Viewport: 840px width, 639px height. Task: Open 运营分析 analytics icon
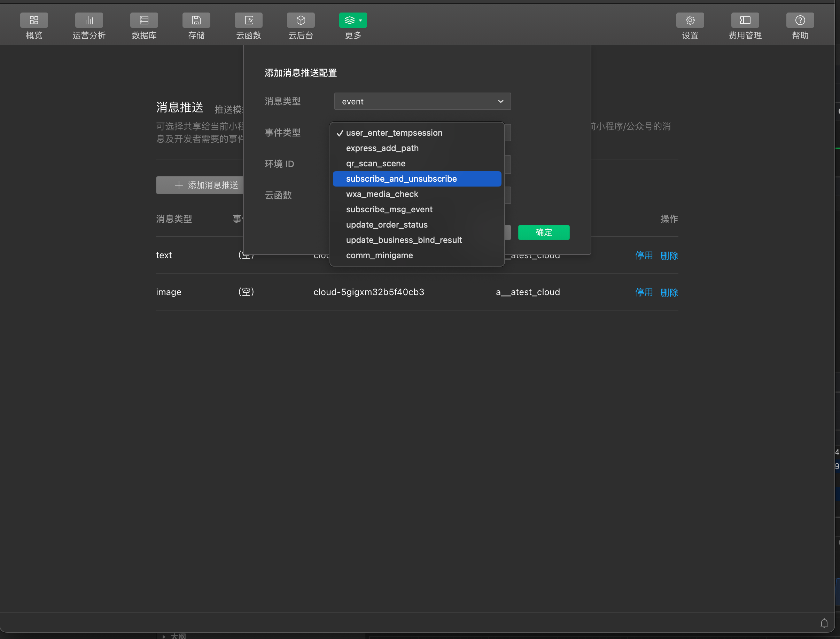pyautogui.click(x=89, y=20)
